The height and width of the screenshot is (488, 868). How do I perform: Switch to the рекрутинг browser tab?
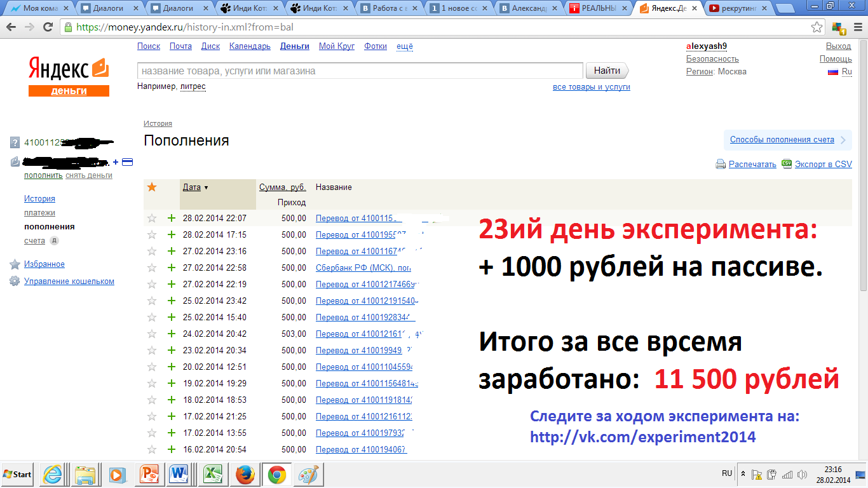(736, 8)
